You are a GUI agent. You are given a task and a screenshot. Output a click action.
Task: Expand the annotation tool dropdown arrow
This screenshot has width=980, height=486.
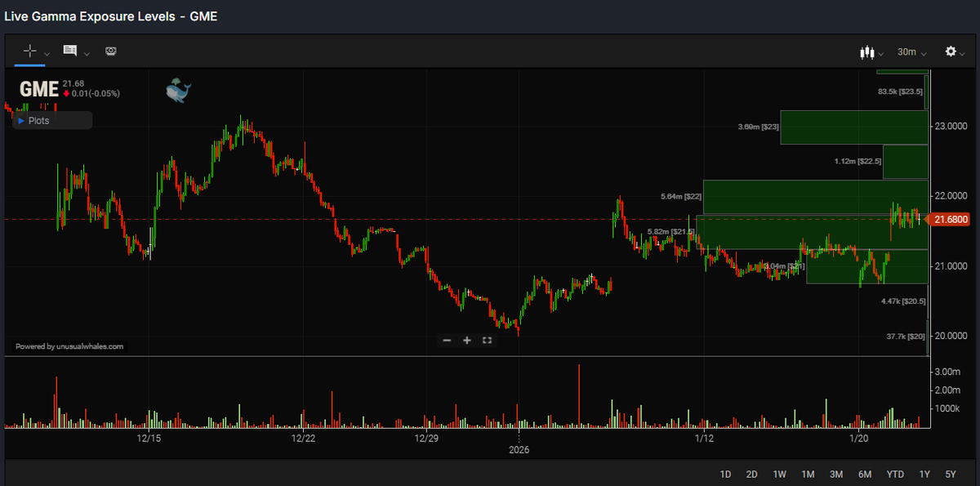[87, 54]
